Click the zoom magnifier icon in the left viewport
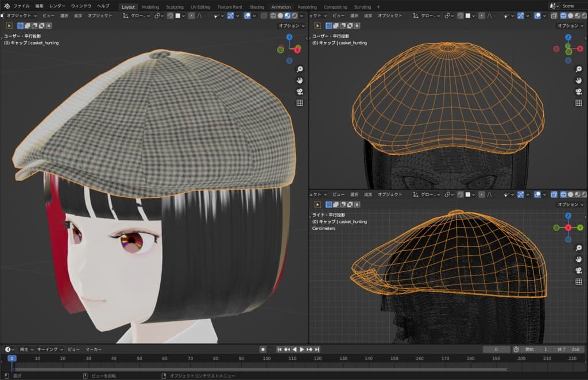The width and height of the screenshot is (588, 380). tap(299, 69)
